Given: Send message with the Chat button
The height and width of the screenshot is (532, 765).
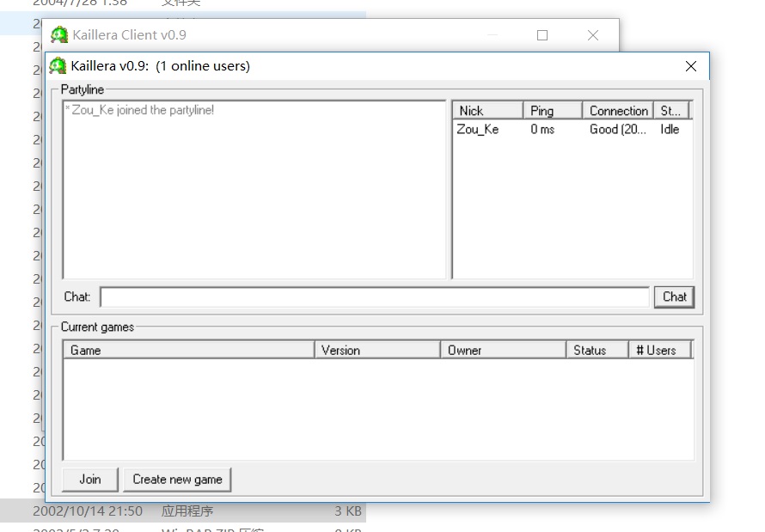Looking at the screenshot, I should point(674,297).
